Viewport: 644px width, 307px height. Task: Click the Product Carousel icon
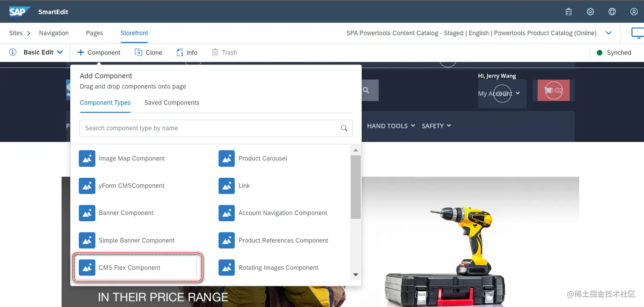point(227,158)
